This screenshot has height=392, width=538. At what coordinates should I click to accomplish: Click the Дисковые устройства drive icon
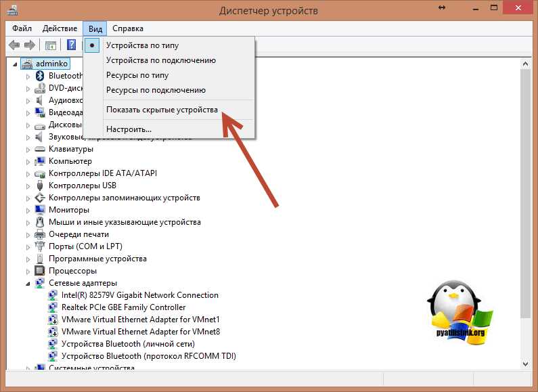40,126
